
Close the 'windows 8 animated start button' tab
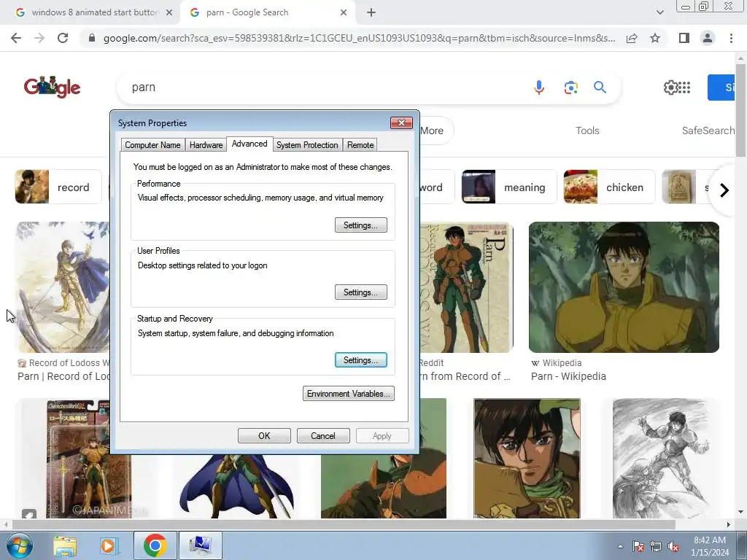click(169, 12)
